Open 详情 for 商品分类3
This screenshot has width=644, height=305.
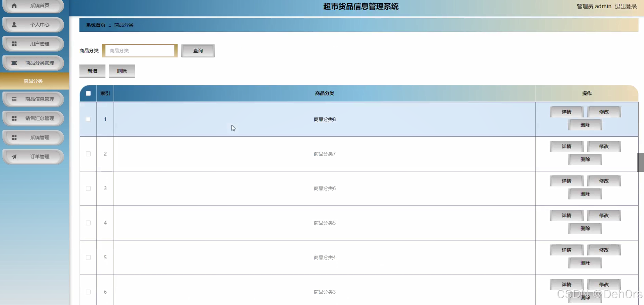coord(566,284)
